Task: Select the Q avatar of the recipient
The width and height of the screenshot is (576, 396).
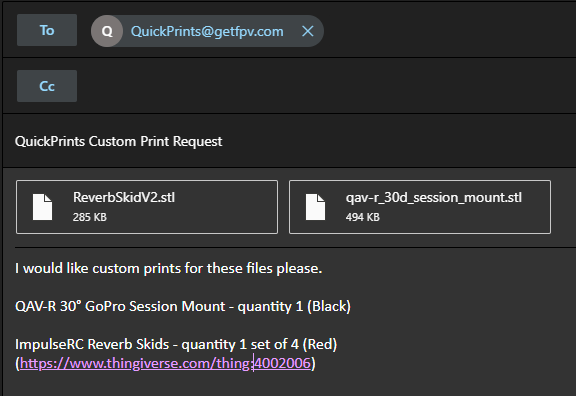Action: (x=107, y=31)
